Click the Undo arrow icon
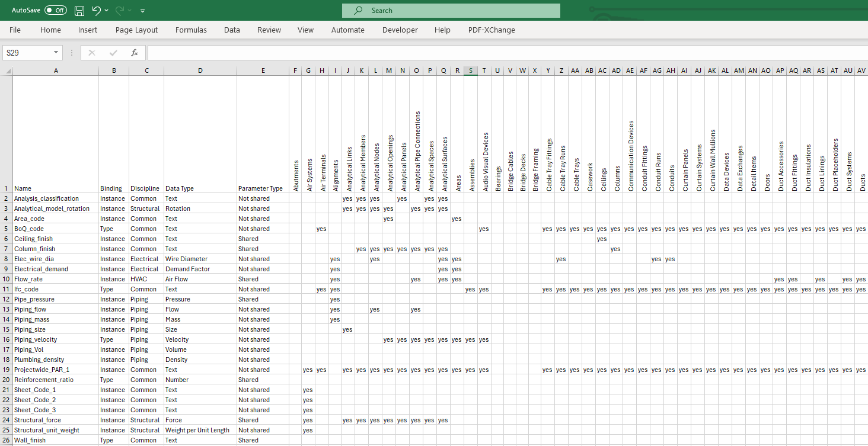 [x=96, y=11]
